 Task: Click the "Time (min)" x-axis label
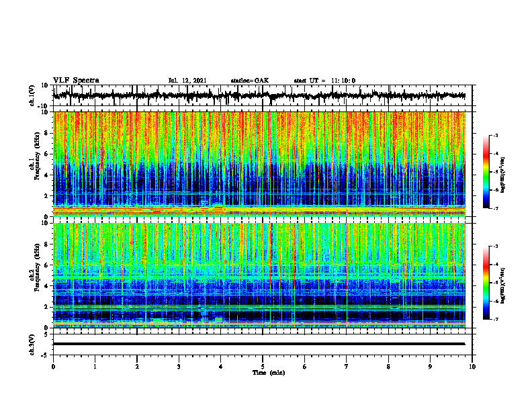(x=269, y=373)
